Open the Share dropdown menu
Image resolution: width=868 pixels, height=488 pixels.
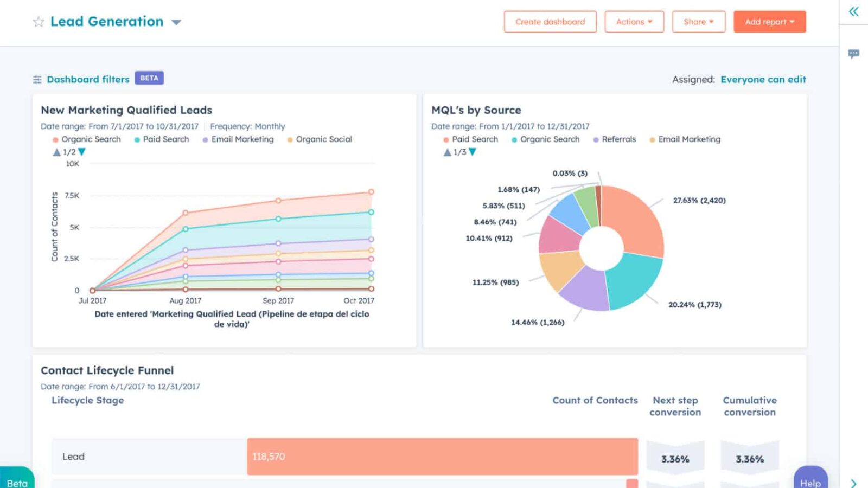699,22
